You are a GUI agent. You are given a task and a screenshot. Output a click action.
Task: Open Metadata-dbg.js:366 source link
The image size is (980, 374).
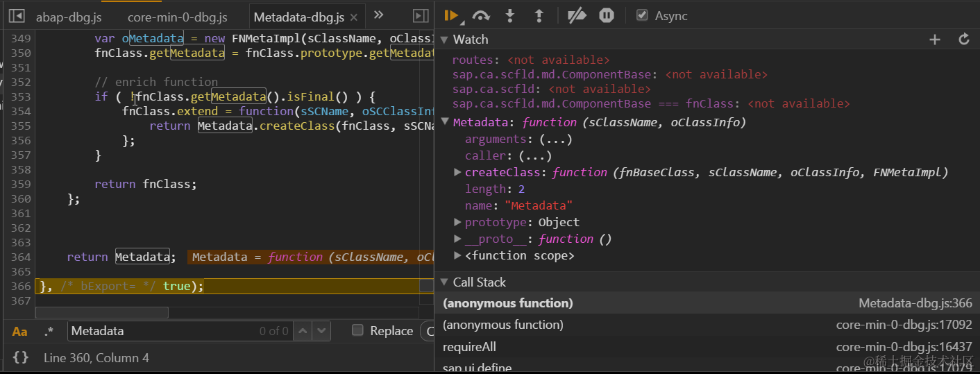coord(915,303)
